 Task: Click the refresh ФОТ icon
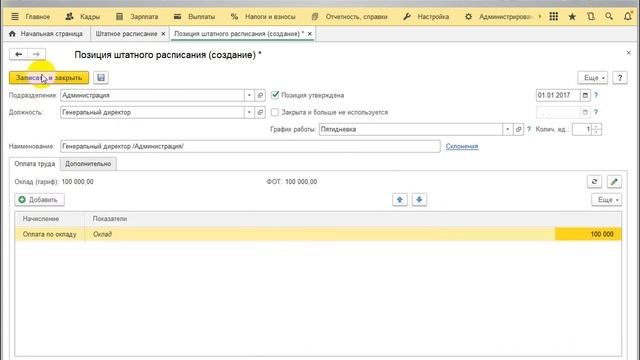[594, 182]
